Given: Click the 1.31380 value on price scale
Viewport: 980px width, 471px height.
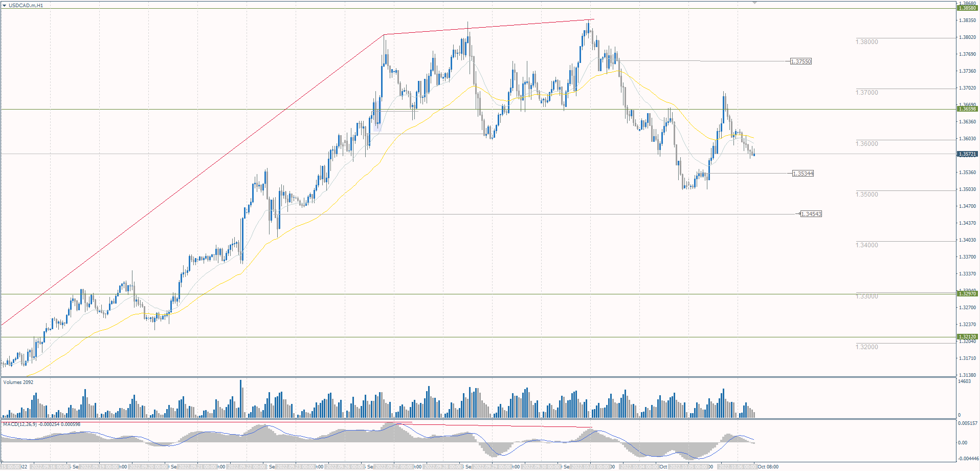Looking at the screenshot, I should (967, 375).
